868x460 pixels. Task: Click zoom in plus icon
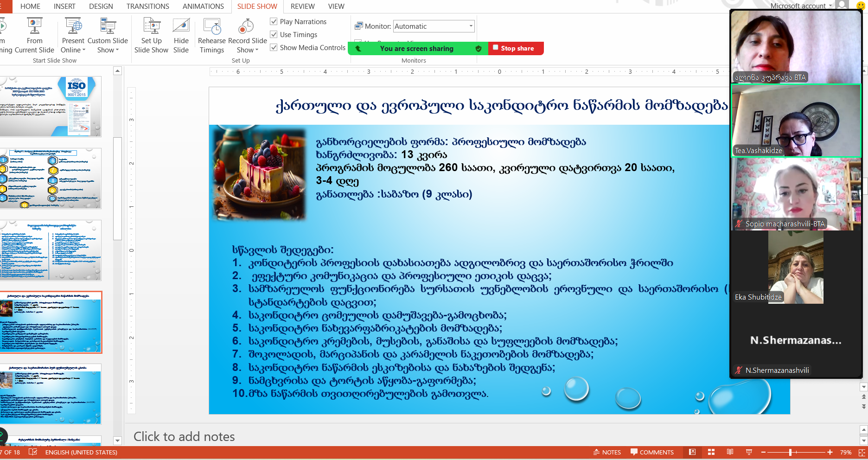[830, 452]
